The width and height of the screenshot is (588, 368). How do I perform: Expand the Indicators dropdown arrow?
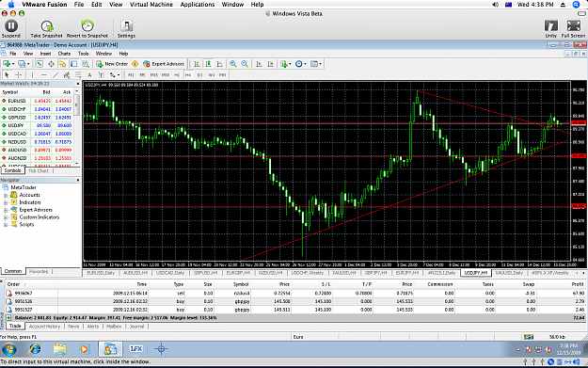point(291,64)
